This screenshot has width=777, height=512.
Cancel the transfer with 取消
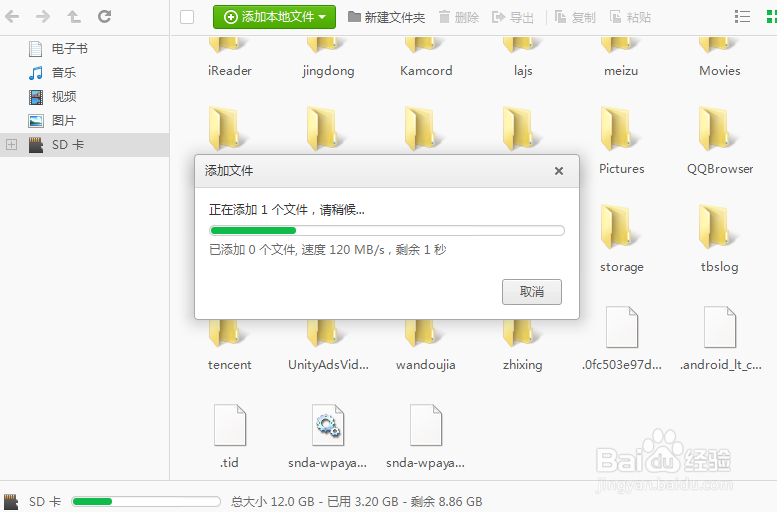click(x=532, y=292)
